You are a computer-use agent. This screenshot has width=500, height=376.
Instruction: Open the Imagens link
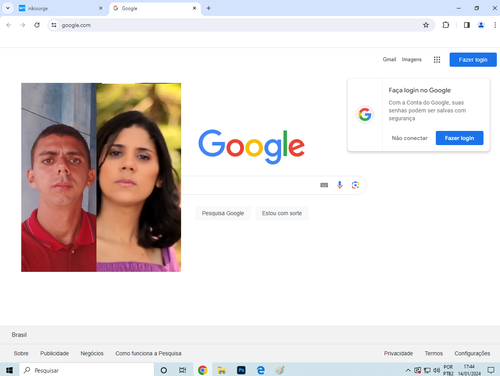tap(412, 59)
